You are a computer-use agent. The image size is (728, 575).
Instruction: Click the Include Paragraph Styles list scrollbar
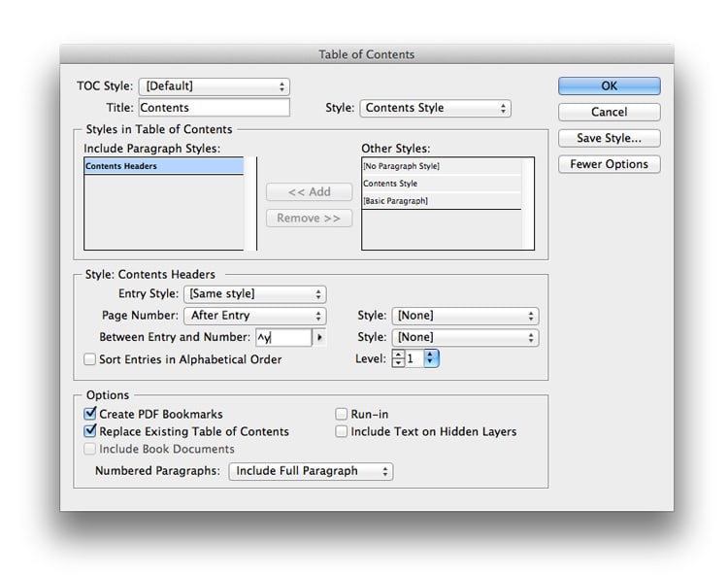click(250, 204)
